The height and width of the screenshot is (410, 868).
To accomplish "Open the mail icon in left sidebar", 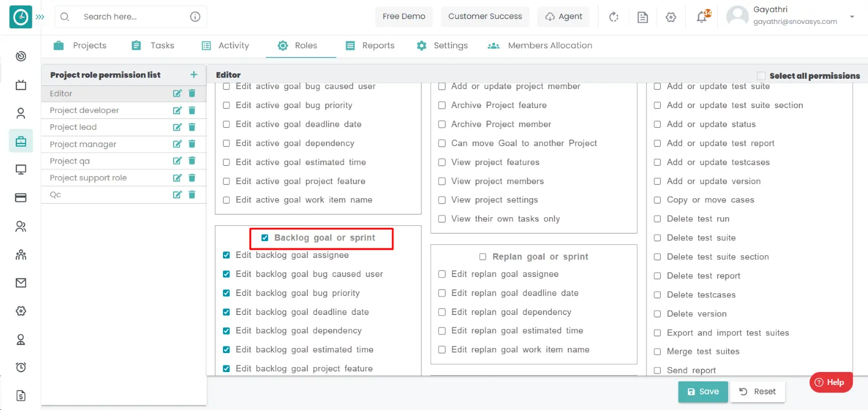I will tap(21, 282).
